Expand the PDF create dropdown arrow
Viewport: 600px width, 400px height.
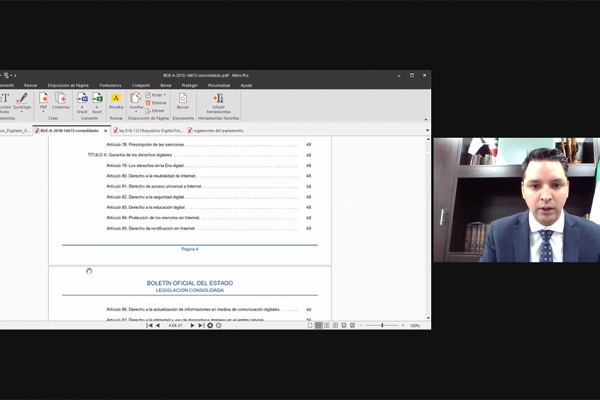(44, 112)
